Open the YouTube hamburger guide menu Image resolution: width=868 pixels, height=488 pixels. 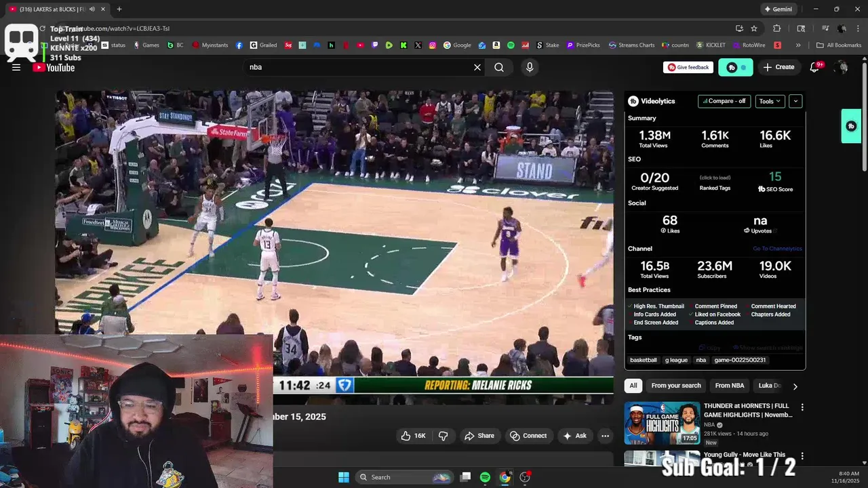pyautogui.click(x=16, y=67)
